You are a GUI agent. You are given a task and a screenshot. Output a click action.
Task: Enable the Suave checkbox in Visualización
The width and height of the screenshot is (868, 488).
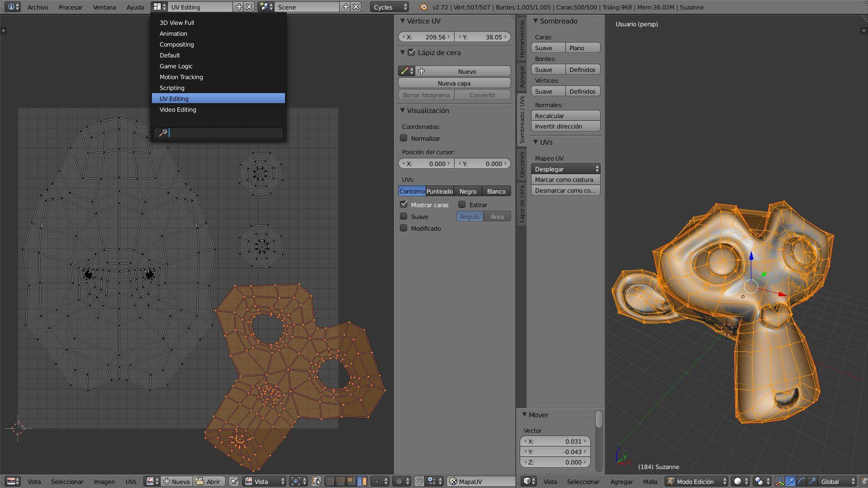(403, 216)
